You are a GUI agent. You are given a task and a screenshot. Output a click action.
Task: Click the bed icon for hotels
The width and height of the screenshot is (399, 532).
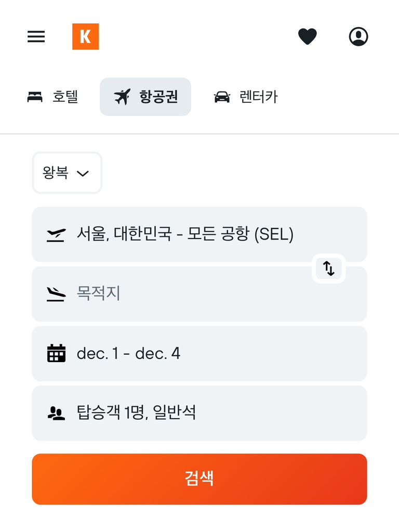click(x=35, y=97)
